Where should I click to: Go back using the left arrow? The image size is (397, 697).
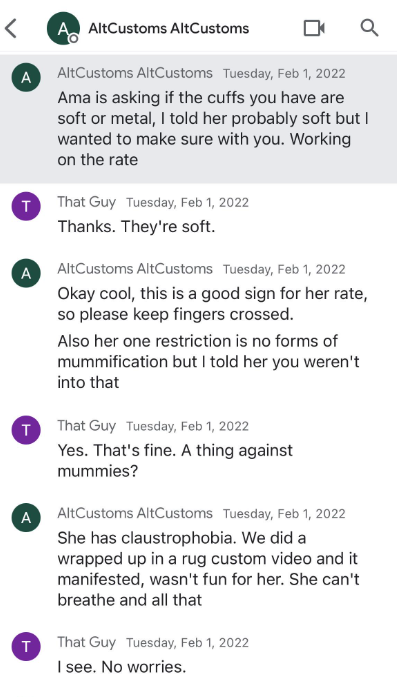click(11, 28)
